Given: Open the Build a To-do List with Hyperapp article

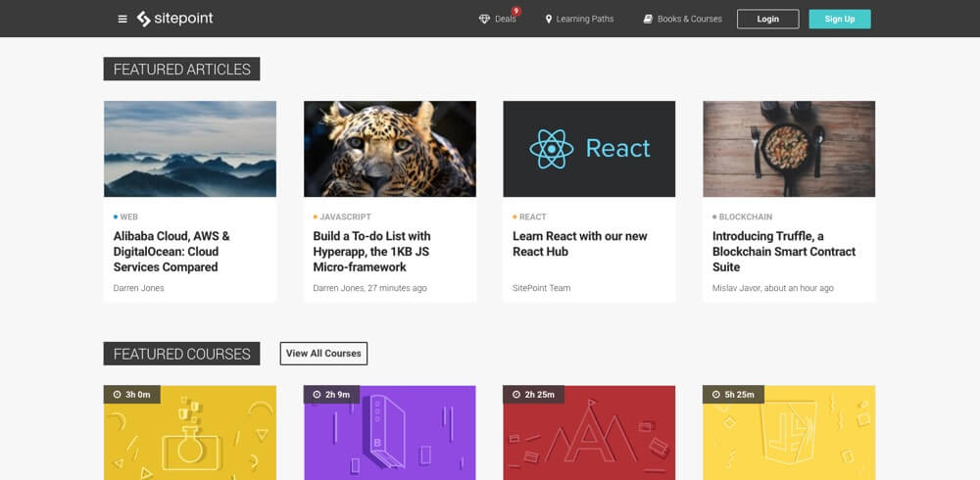Looking at the screenshot, I should [x=371, y=251].
